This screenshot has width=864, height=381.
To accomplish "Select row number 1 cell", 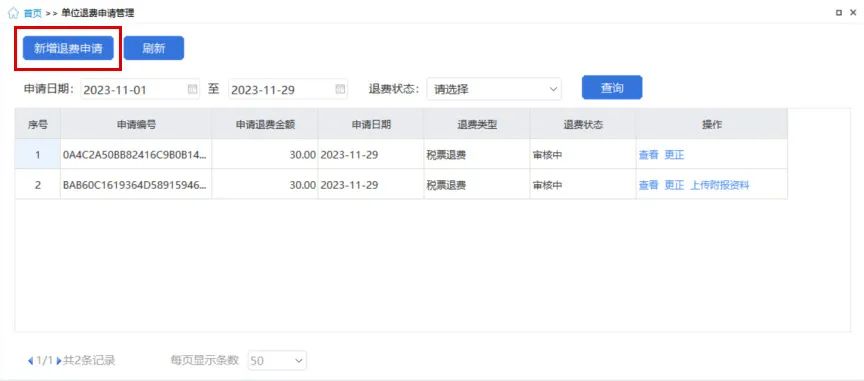I will 37,155.
